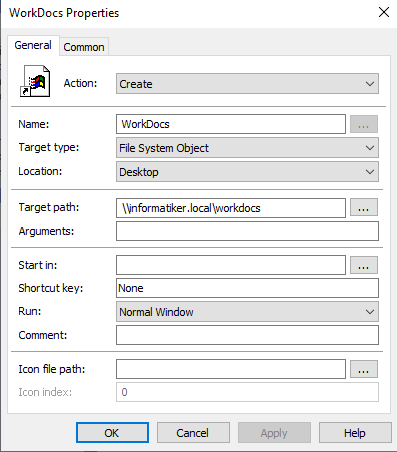Expand the Action dropdown showing Create
This screenshot has width=397, height=452.
pyautogui.click(x=247, y=84)
